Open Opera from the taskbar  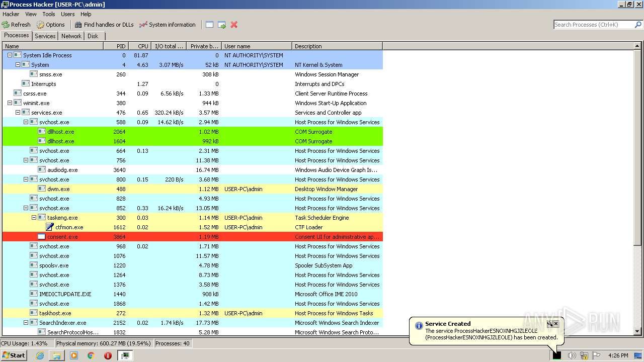pos(108,355)
